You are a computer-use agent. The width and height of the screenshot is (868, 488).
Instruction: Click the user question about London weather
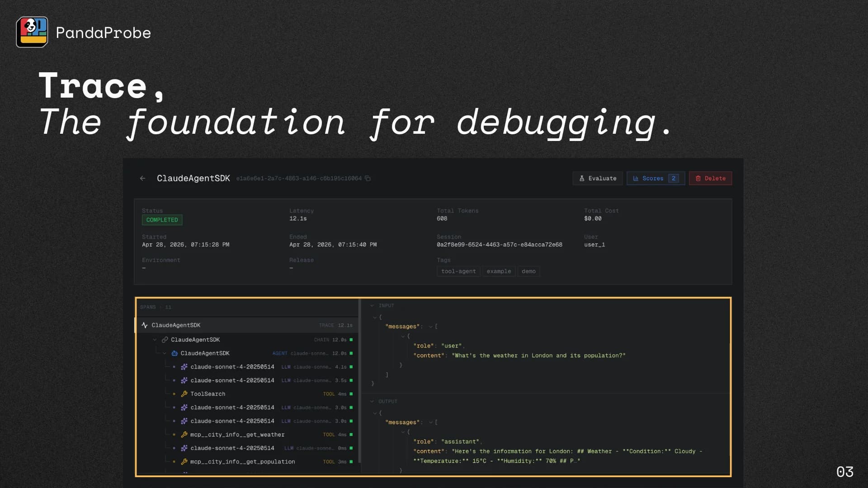[x=538, y=356]
